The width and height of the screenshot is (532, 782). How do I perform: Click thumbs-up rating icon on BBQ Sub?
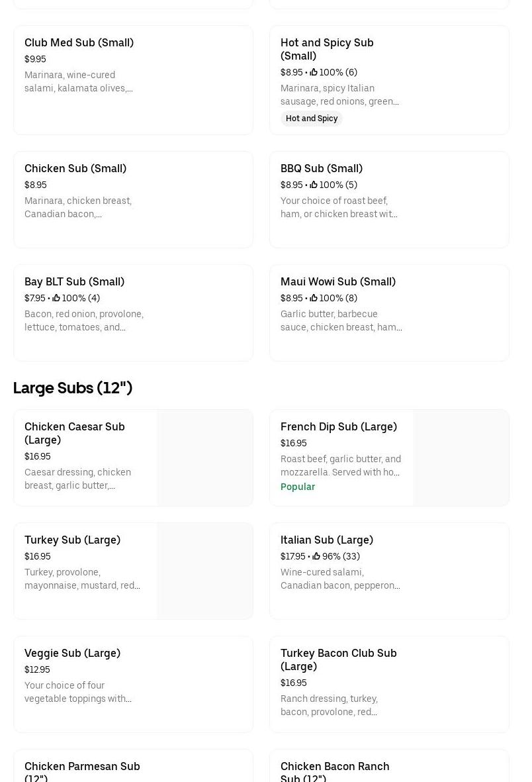(314, 185)
